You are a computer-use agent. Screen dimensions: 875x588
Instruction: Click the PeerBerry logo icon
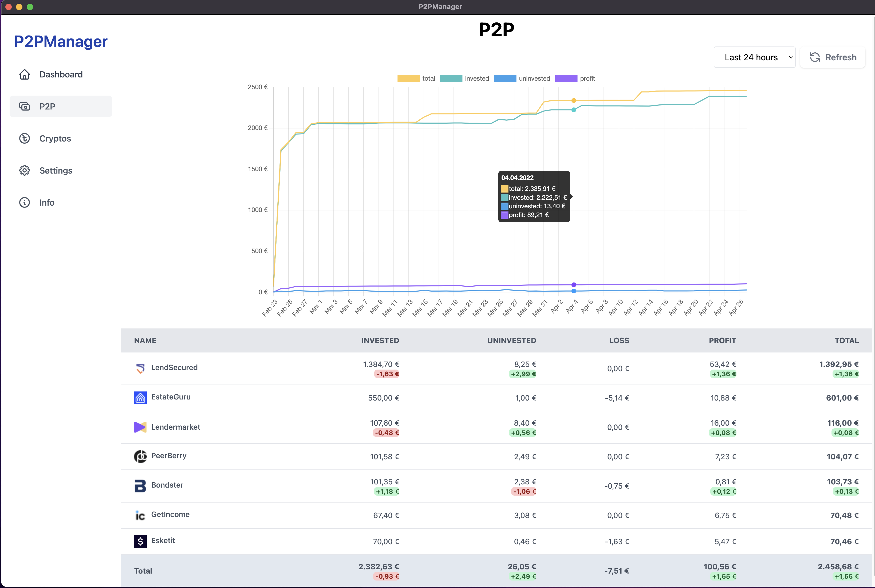point(140,456)
